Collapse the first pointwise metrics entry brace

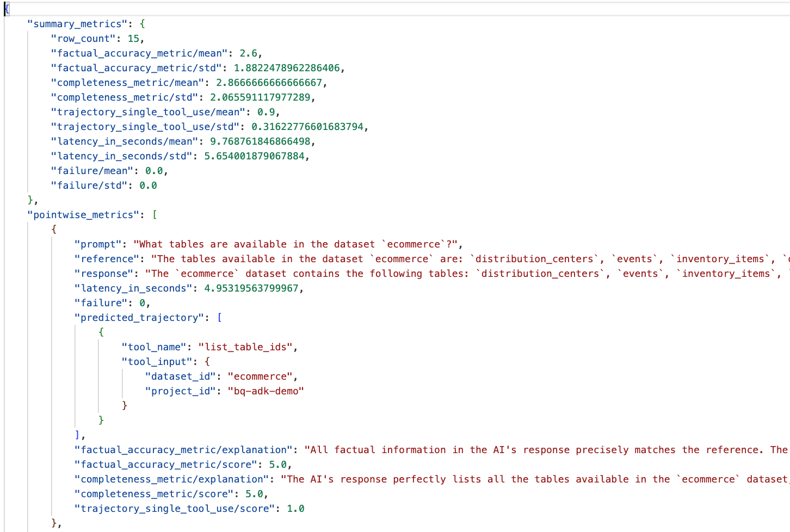tap(53, 229)
